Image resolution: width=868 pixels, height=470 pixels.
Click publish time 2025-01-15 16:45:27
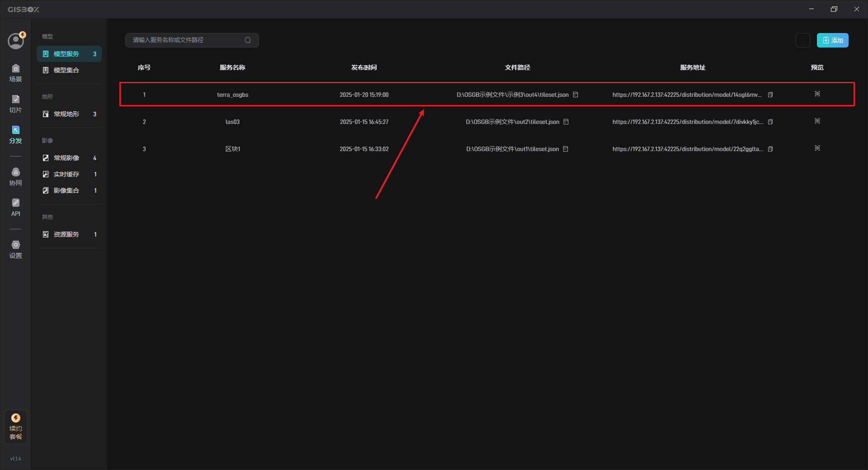pyautogui.click(x=364, y=122)
